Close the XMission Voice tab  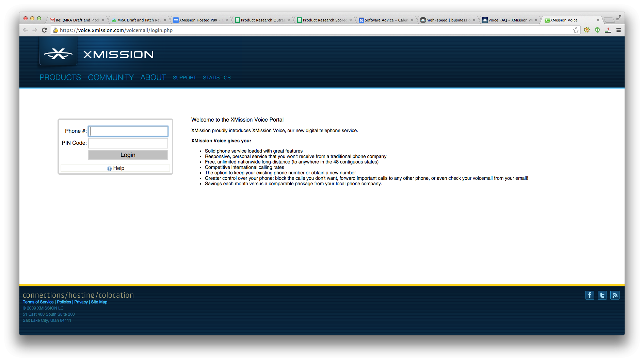[598, 20]
